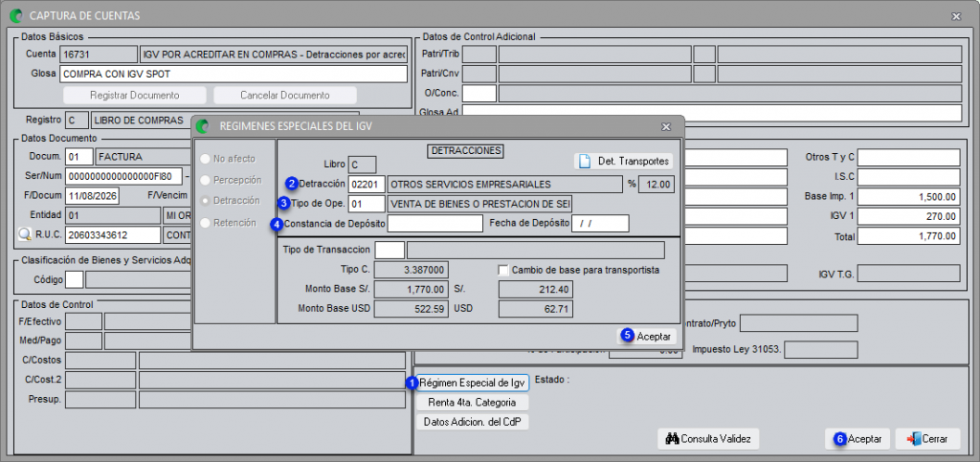Click the Cancelar Documento button
The width and height of the screenshot is (980, 462).
tap(285, 96)
